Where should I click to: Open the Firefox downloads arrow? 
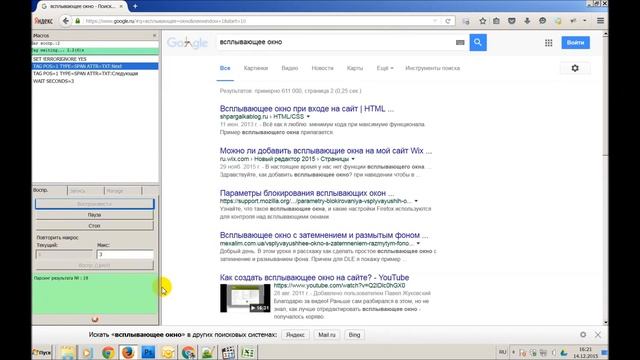point(527,21)
